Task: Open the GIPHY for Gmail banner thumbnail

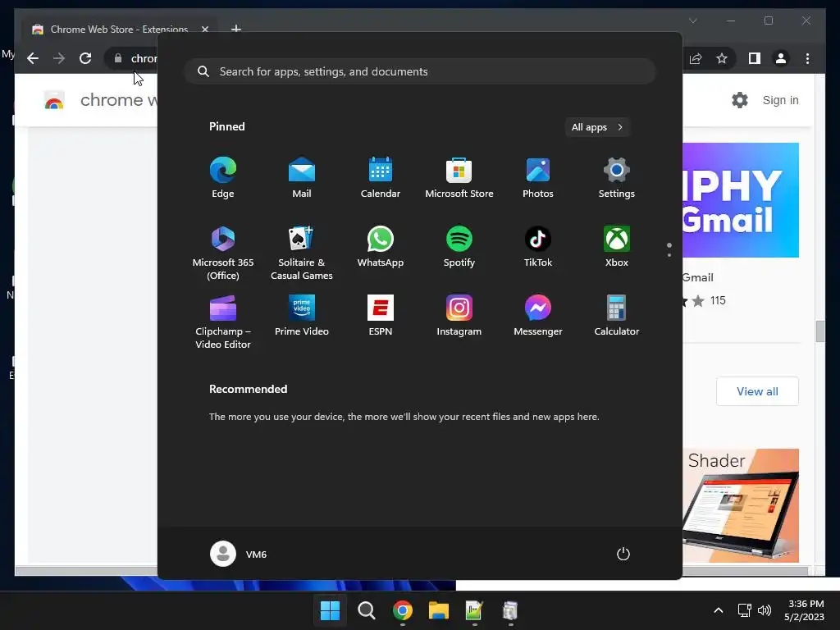Action: 741,200
